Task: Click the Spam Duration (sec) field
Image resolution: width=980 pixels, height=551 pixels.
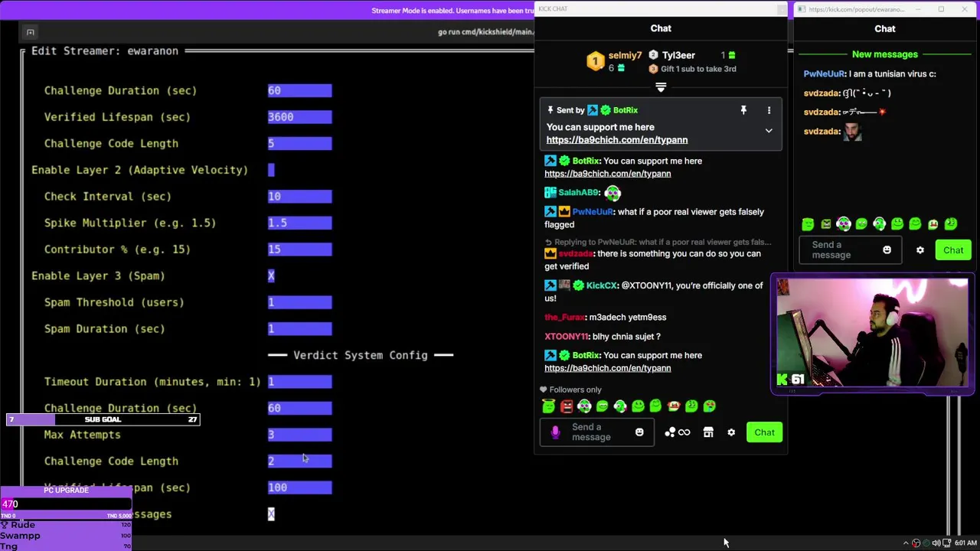Action: (299, 329)
